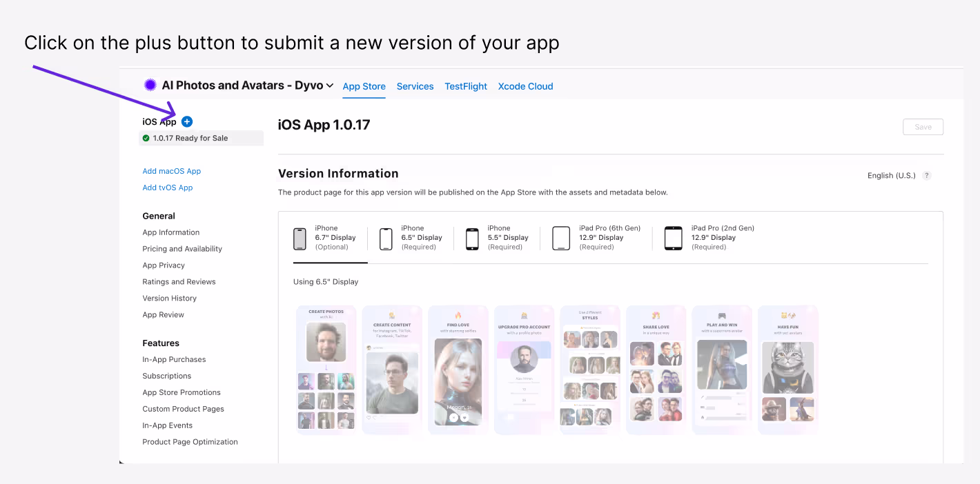This screenshot has width=980, height=484.
Task: Open the Services tab
Action: pos(415,86)
